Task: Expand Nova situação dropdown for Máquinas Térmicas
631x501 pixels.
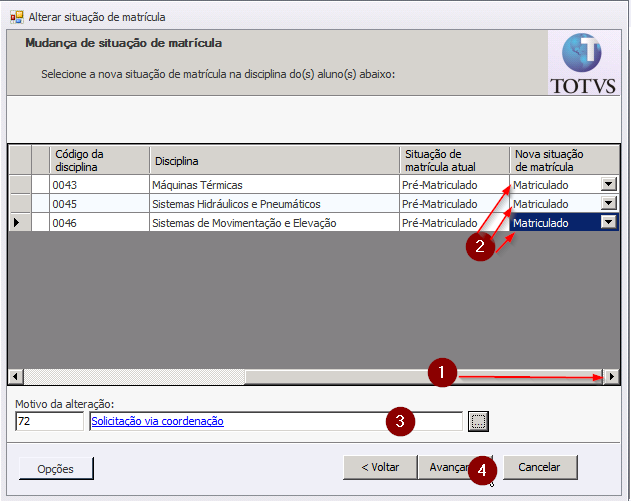Action: [608, 185]
